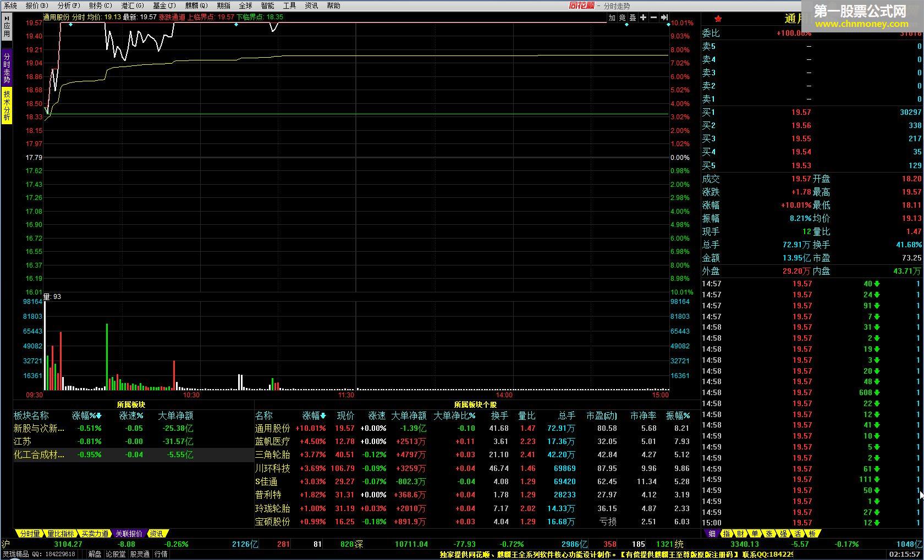
Task: Select the 买卖力道 bottom tab
Action: tap(95, 534)
